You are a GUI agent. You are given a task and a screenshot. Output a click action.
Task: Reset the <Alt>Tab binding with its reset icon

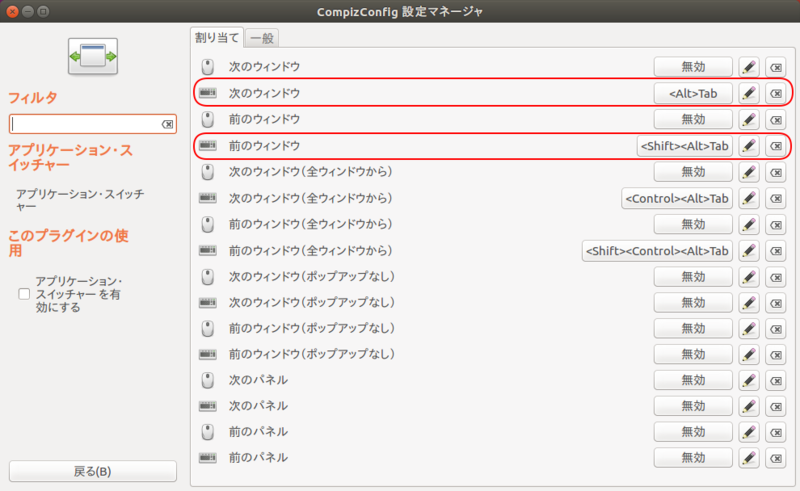pyautogui.click(x=776, y=93)
